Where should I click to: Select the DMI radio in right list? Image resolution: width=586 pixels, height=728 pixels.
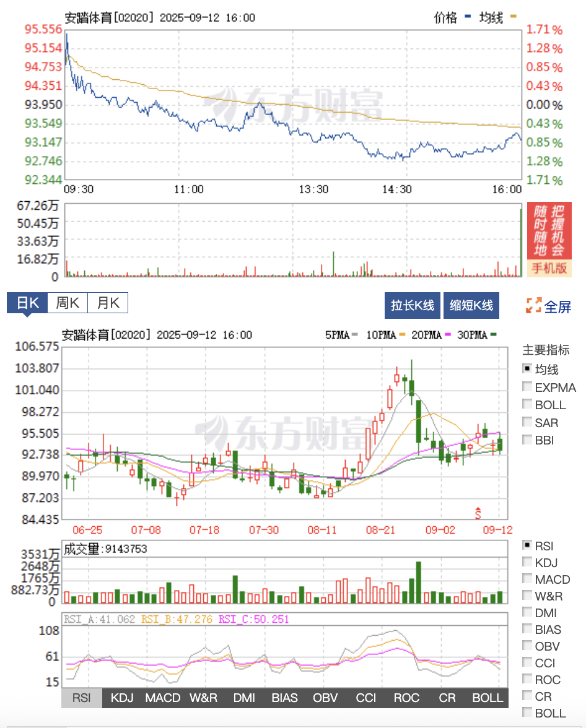tap(527, 612)
